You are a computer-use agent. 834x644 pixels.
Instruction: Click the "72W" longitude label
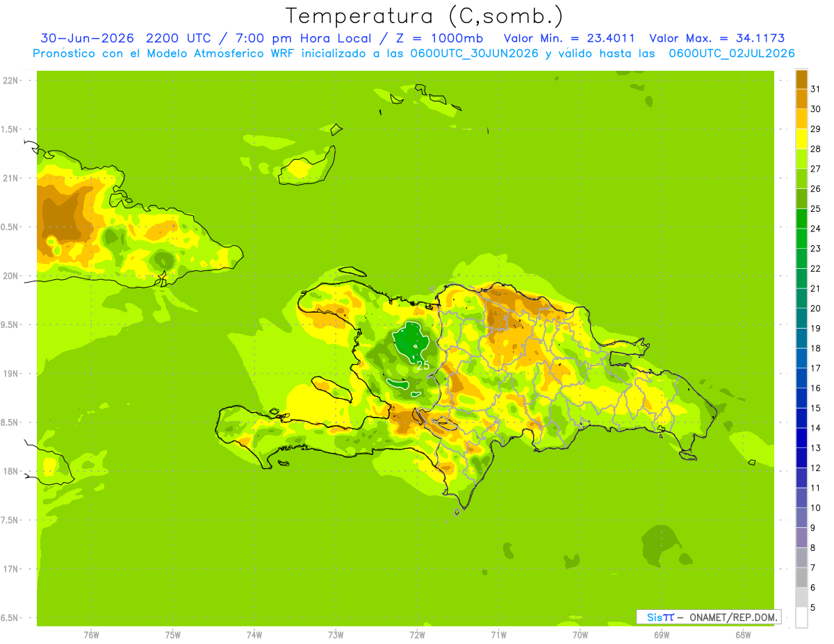[x=417, y=635]
